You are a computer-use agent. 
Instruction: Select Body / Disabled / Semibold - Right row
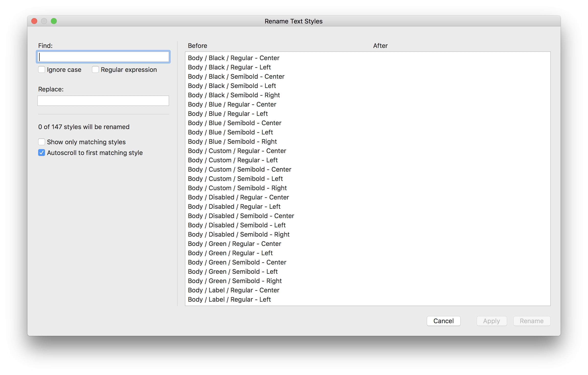click(238, 234)
